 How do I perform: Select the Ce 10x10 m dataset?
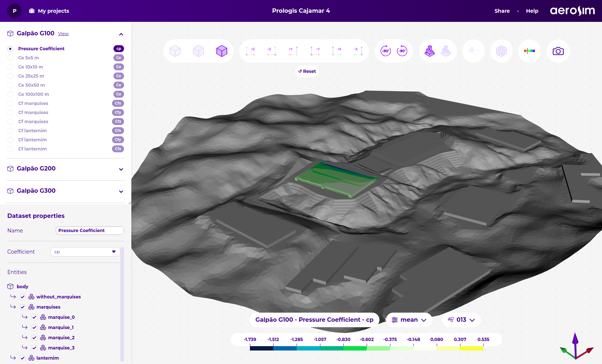click(x=31, y=67)
